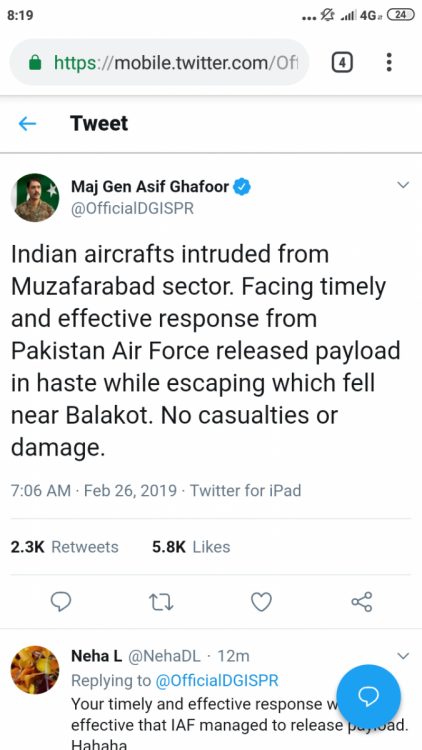This screenshot has width=422, height=750.
Task: Tap the reply speech bubble icon under tweet
Action: (x=61, y=601)
